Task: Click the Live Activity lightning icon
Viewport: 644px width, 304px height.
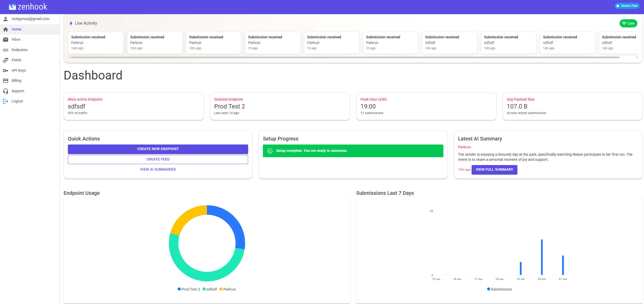Action: (x=71, y=23)
